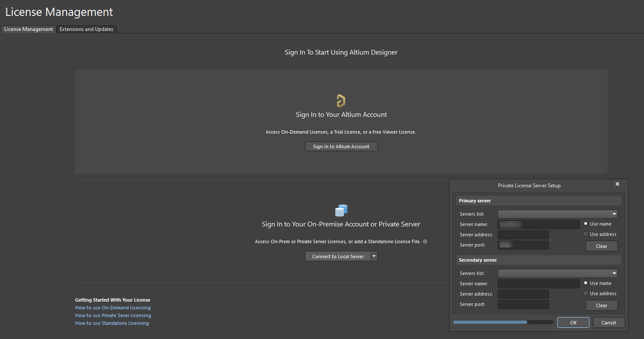The width and height of the screenshot is (644, 339).
Task: Clear the Primary server fields
Action: click(601, 246)
